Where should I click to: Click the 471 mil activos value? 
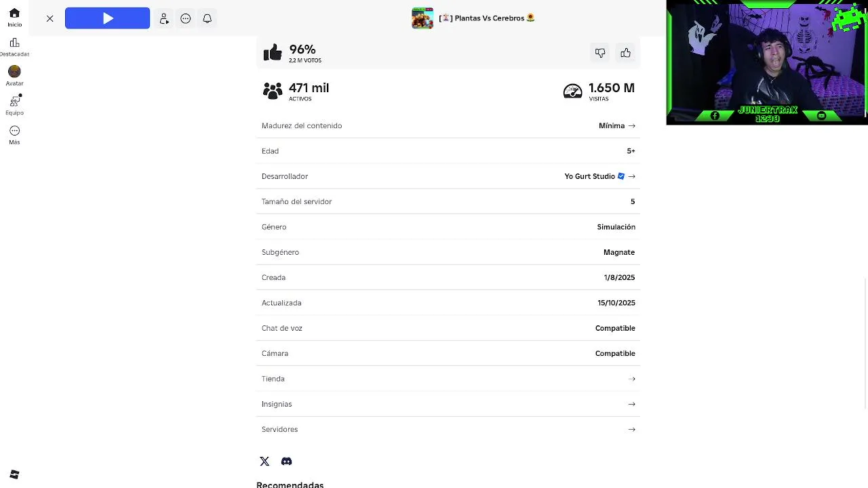(309, 88)
